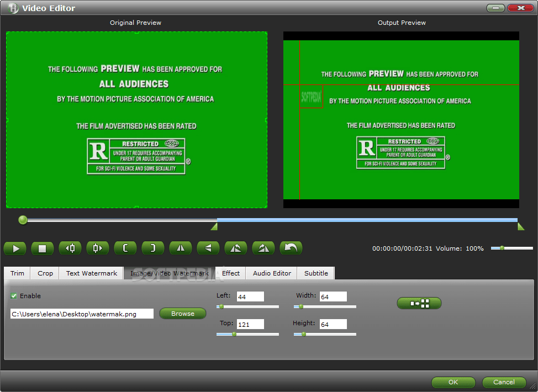Click the watermark file path field

pos(82,314)
